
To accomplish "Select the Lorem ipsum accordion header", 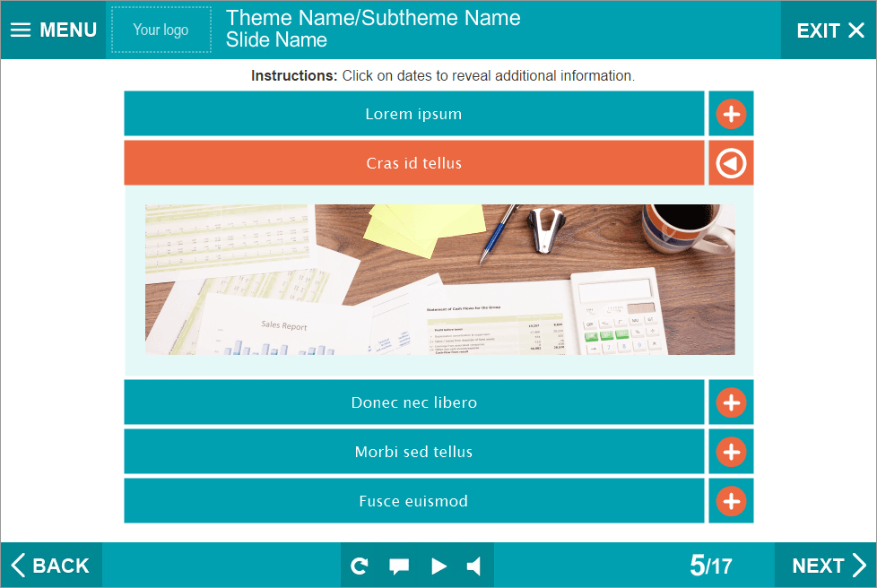I will click(x=413, y=114).
